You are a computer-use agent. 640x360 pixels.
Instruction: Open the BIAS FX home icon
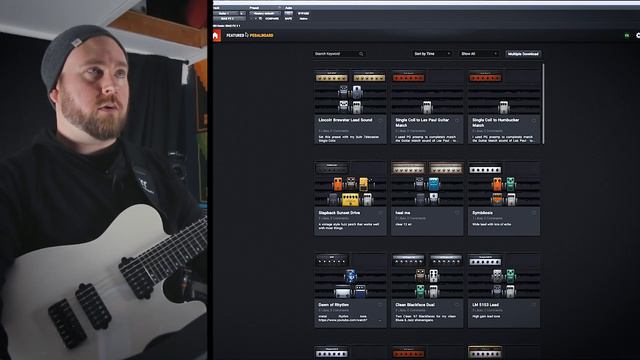(217, 36)
